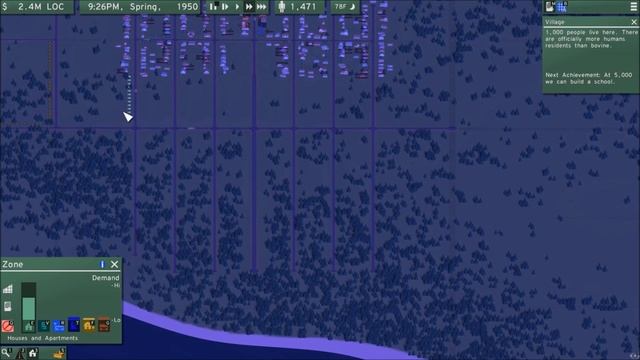Open the main hamburger menu
The width and height of the screenshot is (640, 360).
click(633, 7)
